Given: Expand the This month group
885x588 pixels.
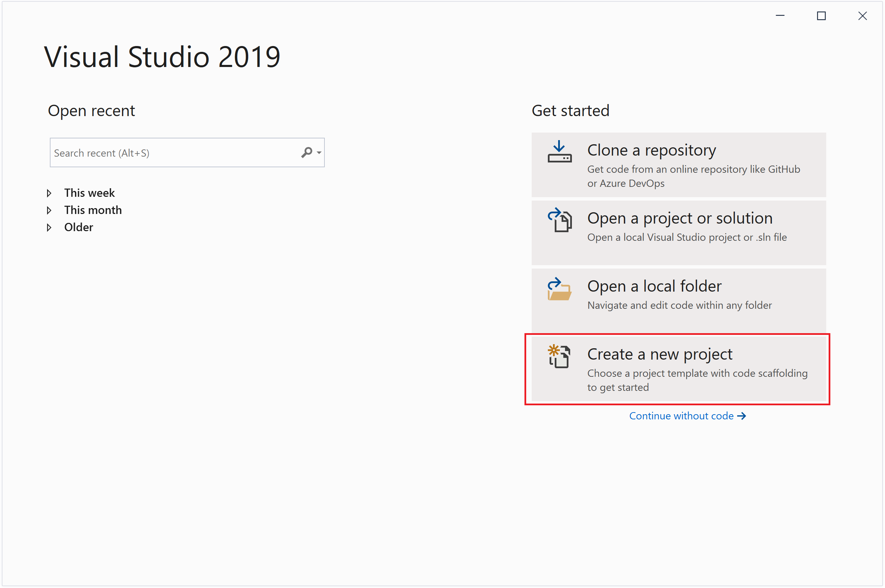Looking at the screenshot, I should coord(49,211).
